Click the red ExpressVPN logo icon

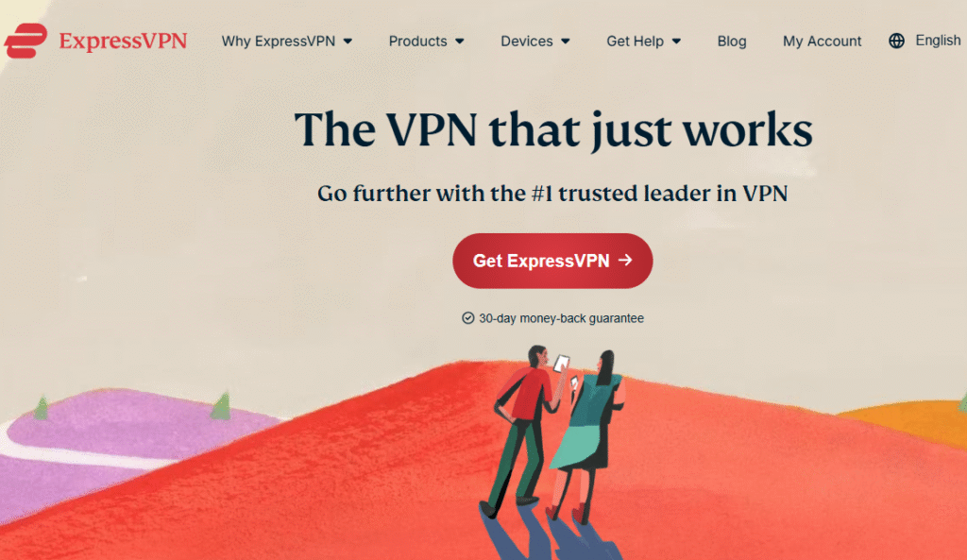[25, 41]
